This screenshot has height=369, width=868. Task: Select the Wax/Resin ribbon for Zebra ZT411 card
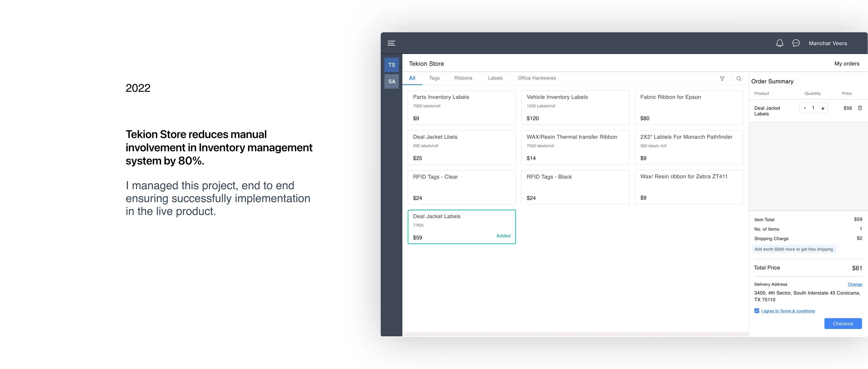689,187
